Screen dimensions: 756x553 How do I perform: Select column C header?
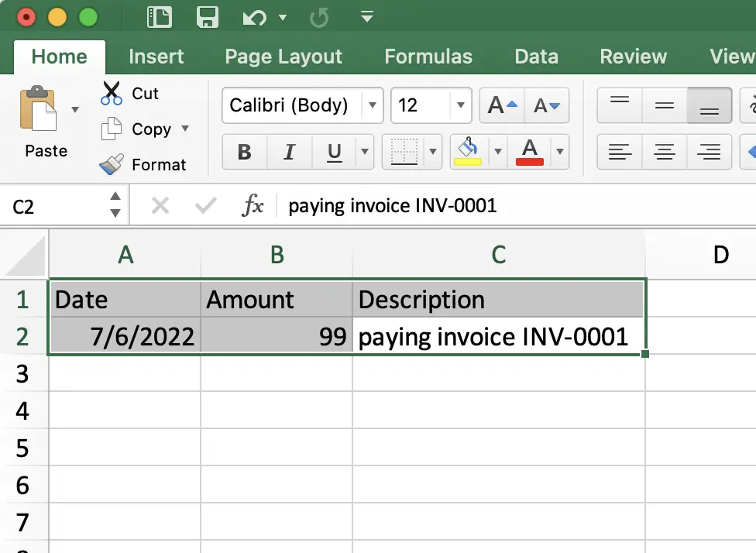[x=499, y=255]
